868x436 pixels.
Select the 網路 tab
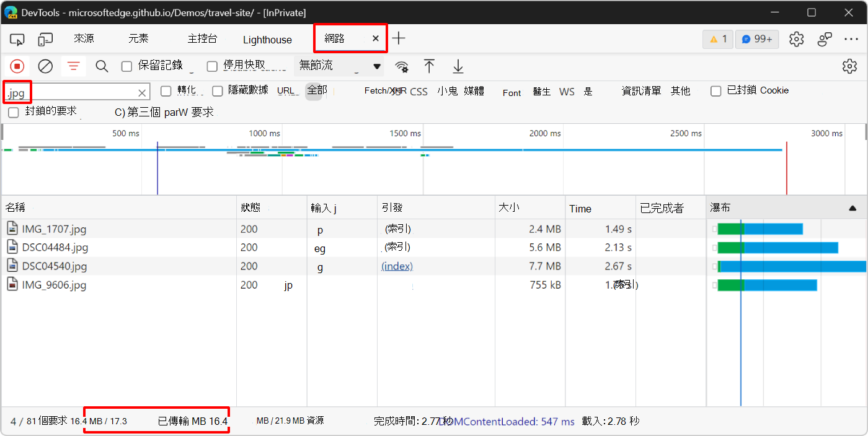coord(335,38)
